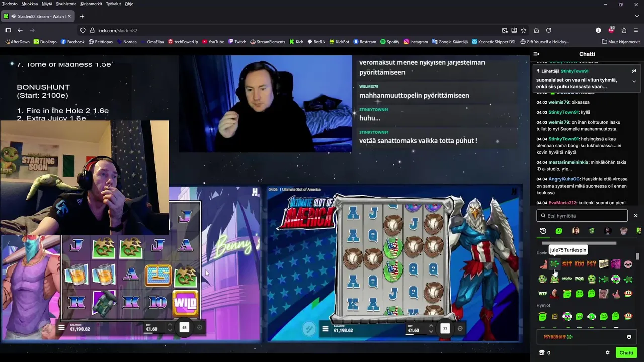Open AngryKuhaOG's chat profile

(x=564, y=179)
